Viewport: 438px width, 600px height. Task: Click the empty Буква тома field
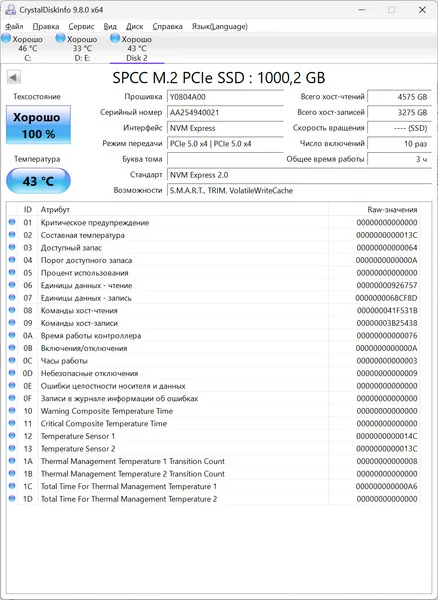point(225,159)
